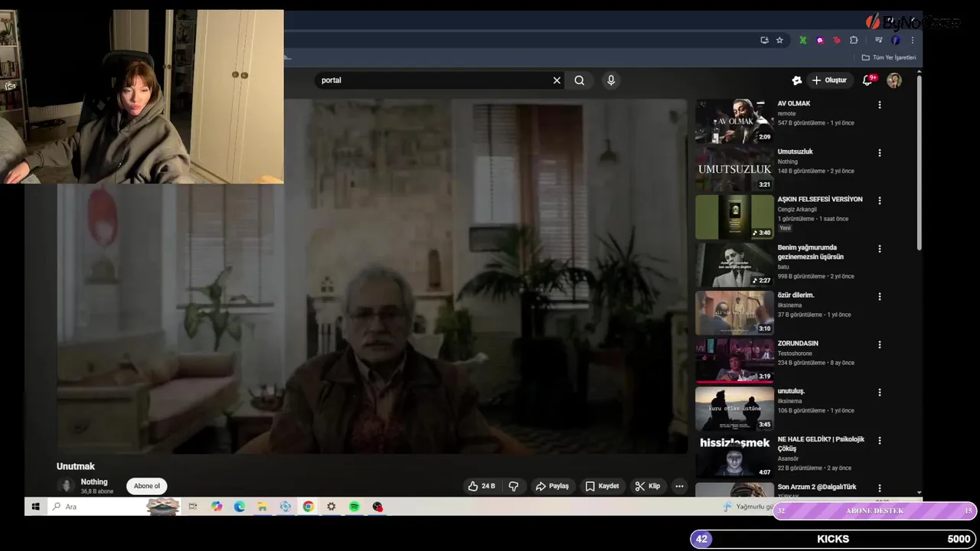Image resolution: width=980 pixels, height=551 pixels.
Task: Open more actions under the video
Action: [679, 486]
